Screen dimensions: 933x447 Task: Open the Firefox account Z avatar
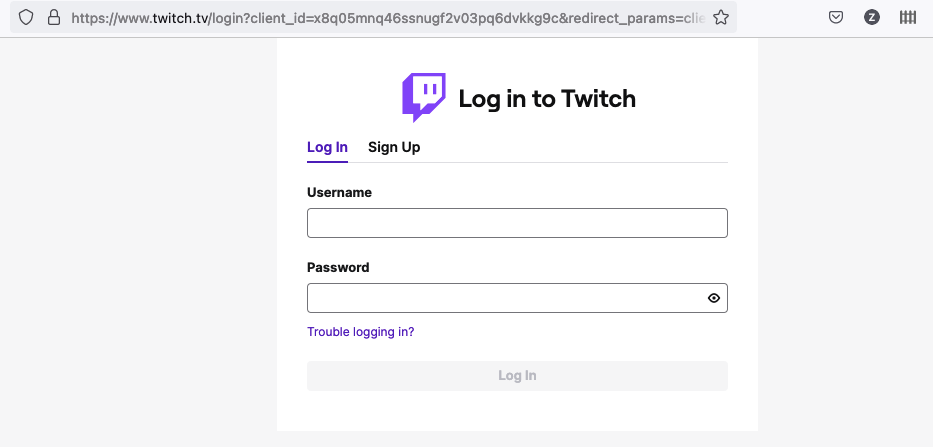point(872,17)
